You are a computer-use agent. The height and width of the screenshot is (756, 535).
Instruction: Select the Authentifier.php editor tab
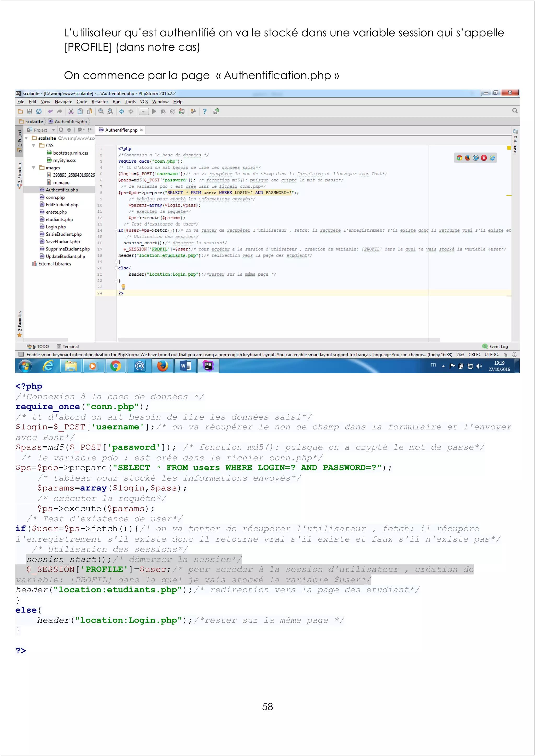click(x=121, y=130)
